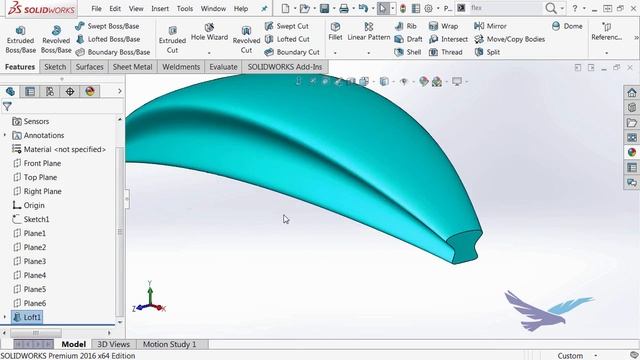Select Plane3 in the feature tree
Screen dimensions: 640x360
29,261
